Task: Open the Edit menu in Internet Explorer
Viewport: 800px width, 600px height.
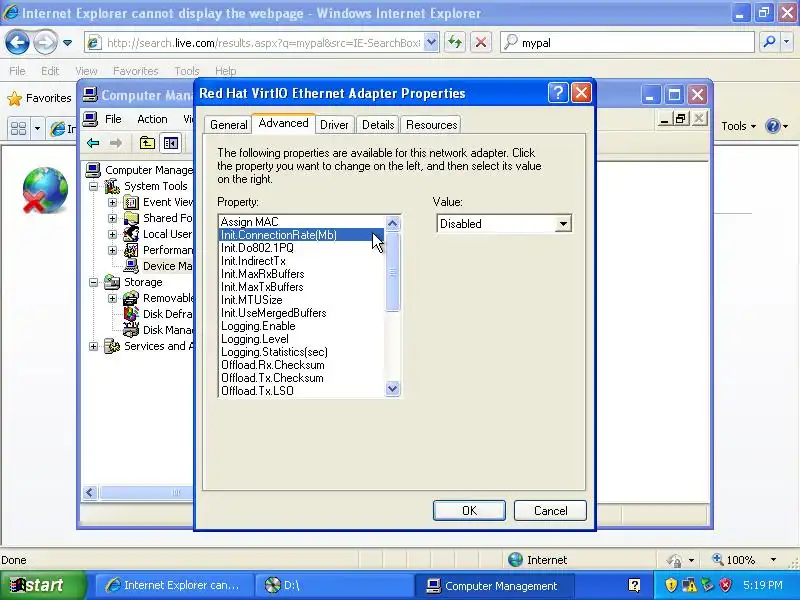Action: [50, 71]
